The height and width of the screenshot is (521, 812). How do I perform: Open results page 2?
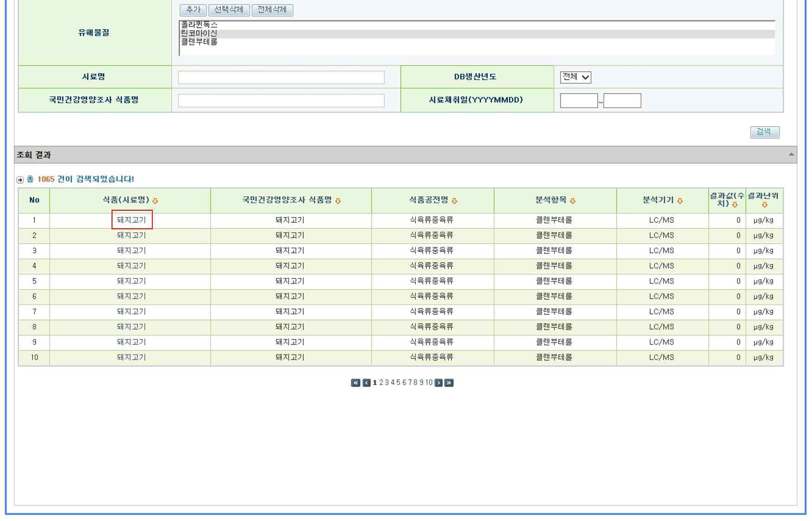pyautogui.click(x=381, y=383)
